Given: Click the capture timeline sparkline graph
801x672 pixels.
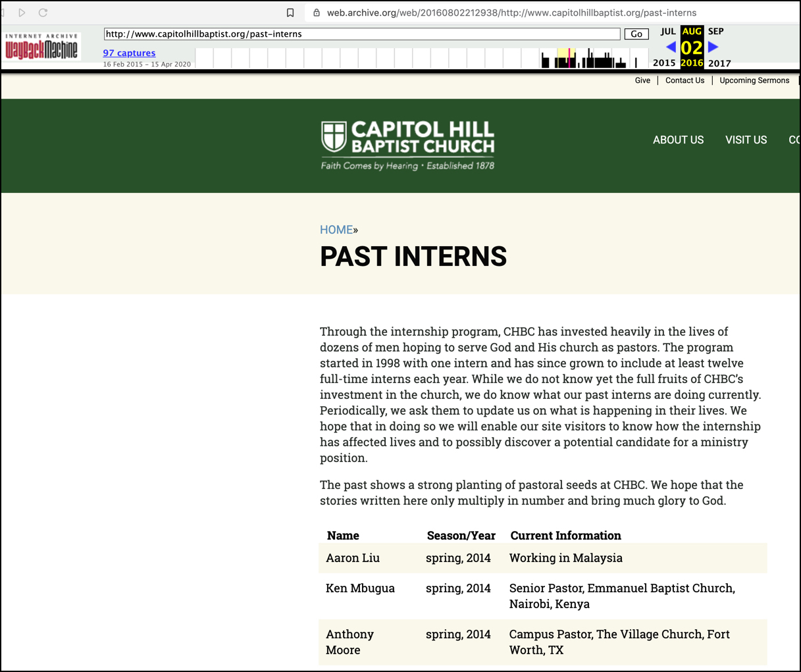Looking at the screenshot, I should 421,58.
